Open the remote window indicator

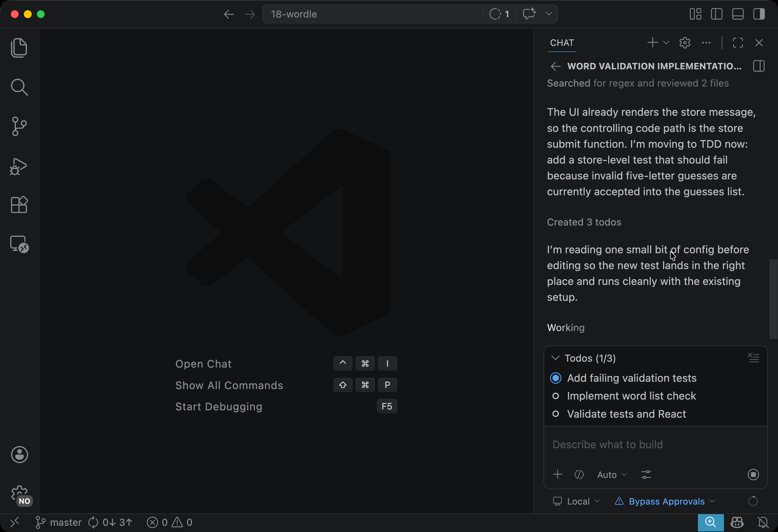(15, 522)
